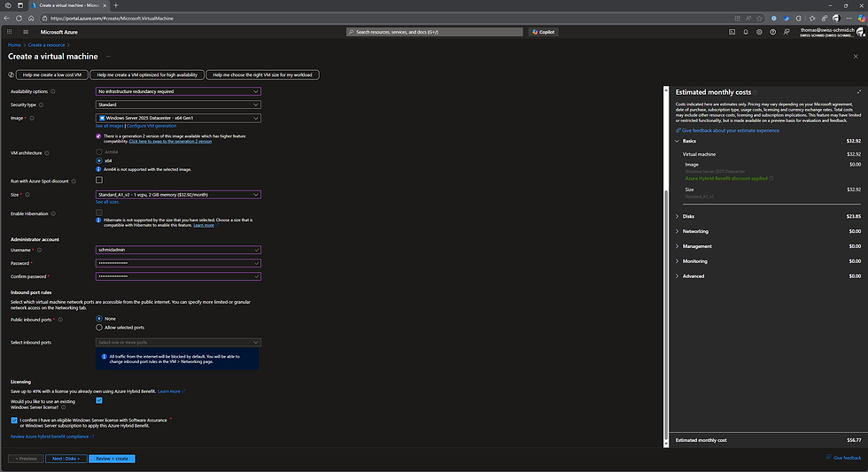Open Azure Cloud Shell

pos(732,32)
